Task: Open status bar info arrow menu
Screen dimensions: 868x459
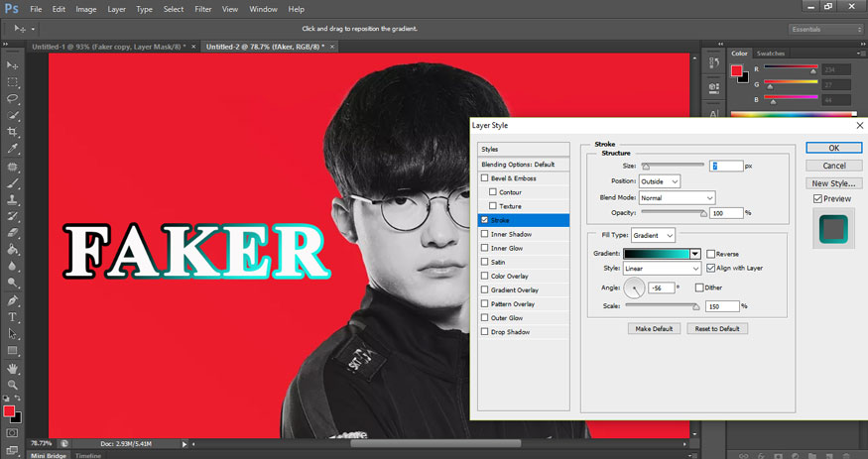Action: click(185, 443)
